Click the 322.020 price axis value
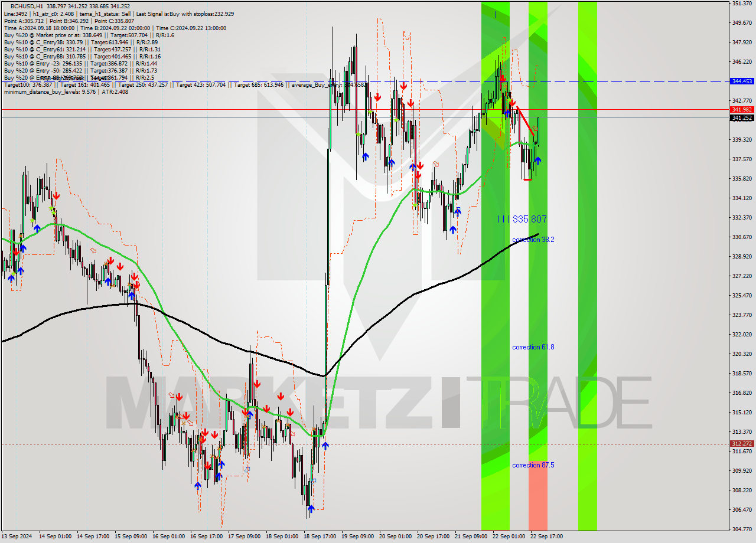This screenshot has width=756, height=543. 742,335
